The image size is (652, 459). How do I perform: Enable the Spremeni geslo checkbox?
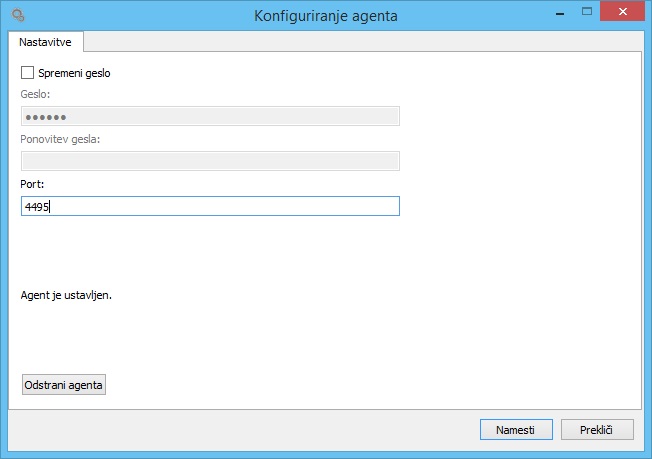point(27,73)
